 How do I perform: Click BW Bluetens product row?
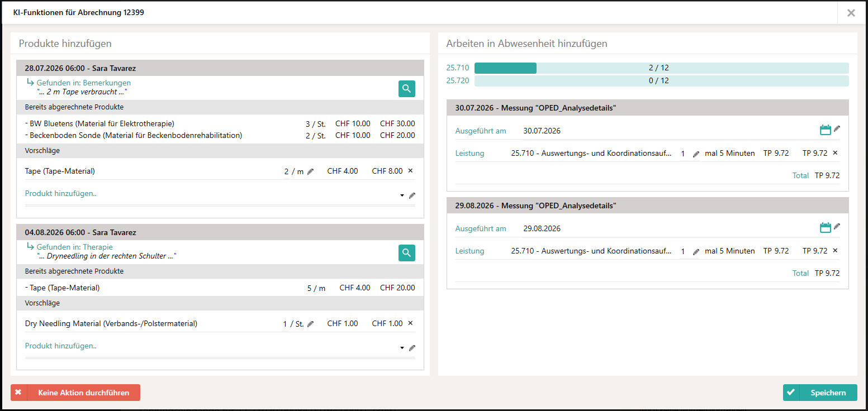(x=220, y=123)
